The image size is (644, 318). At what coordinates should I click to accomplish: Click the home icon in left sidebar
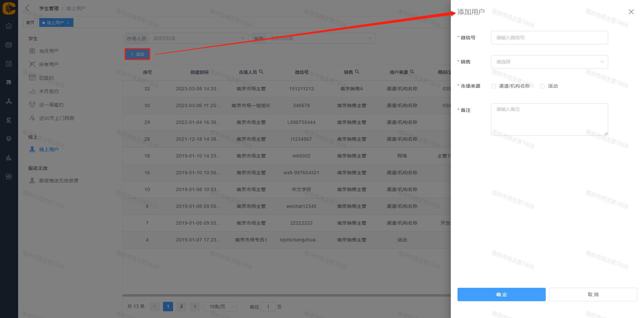(9, 26)
